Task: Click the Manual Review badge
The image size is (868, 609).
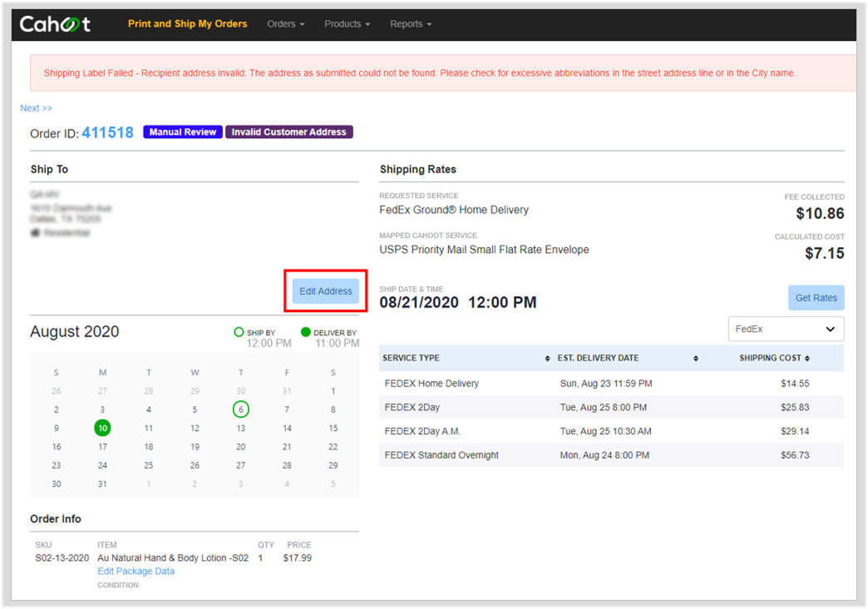Action: click(183, 132)
